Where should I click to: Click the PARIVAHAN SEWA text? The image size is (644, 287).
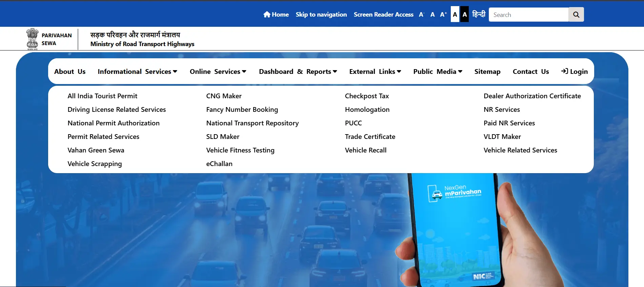pyautogui.click(x=57, y=39)
